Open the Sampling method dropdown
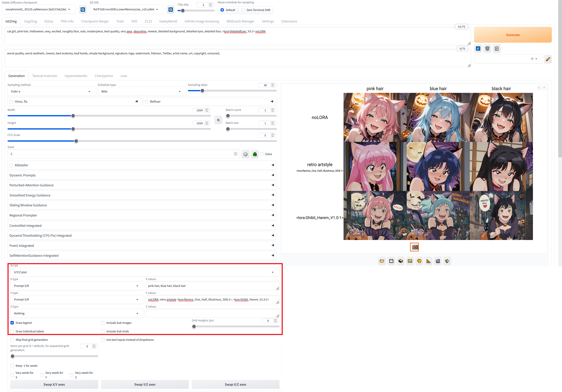 coord(50,92)
